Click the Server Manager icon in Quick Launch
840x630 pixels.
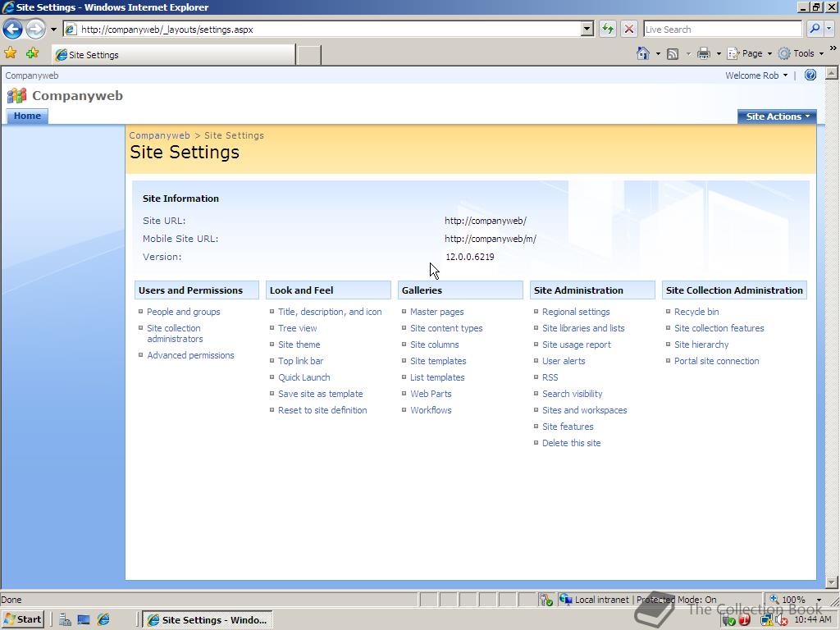pyautogui.click(x=65, y=620)
